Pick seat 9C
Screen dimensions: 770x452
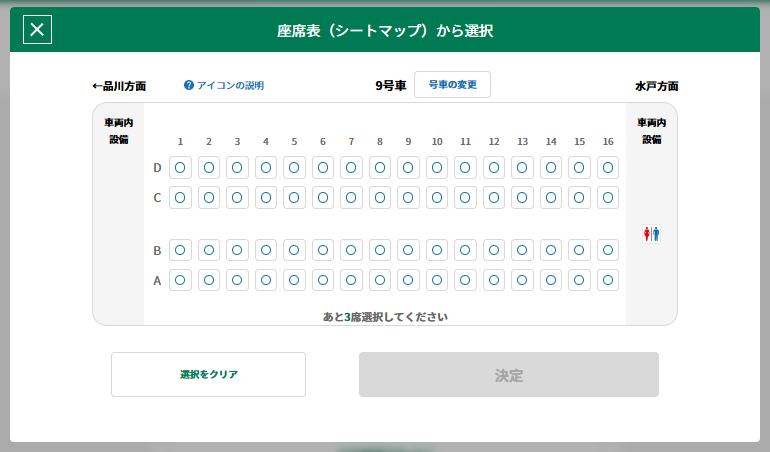pyautogui.click(x=408, y=198)
